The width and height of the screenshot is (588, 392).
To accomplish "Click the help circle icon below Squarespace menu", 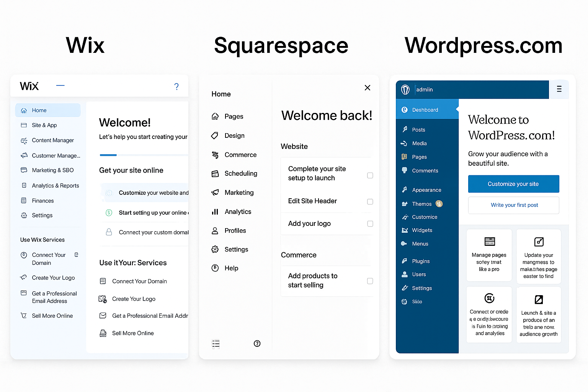I will [x=257, y=343].
